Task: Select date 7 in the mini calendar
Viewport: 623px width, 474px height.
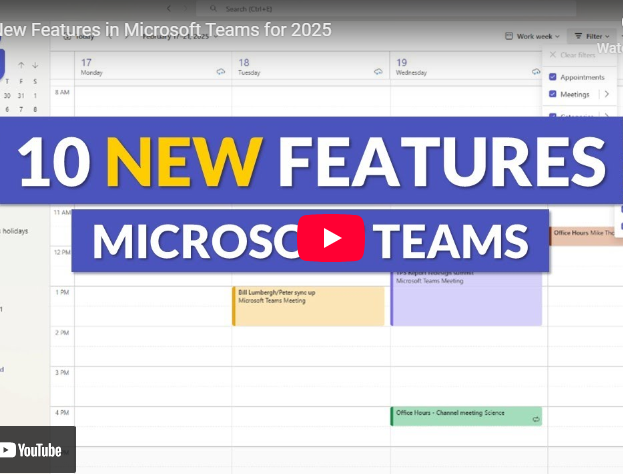Action: pos(21,109)
